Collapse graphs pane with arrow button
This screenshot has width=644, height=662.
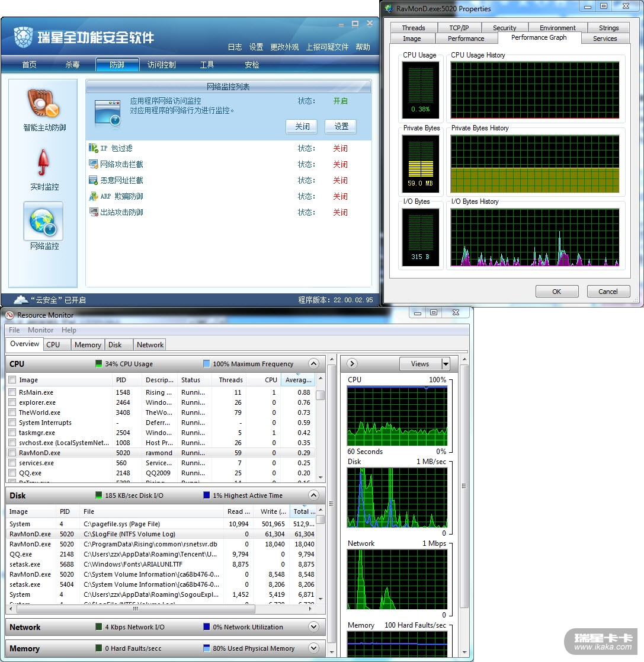[352, 363]
